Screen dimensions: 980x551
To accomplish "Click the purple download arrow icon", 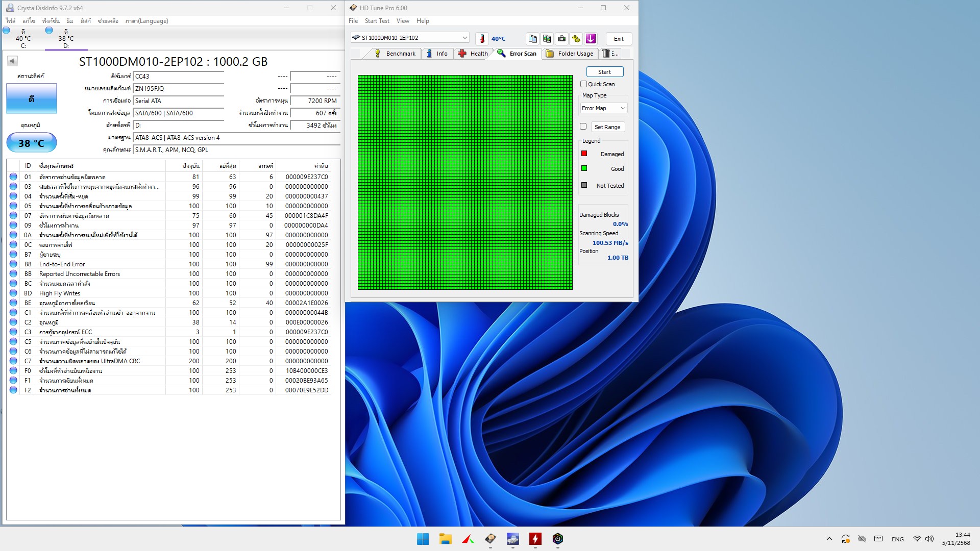I will click(591, 39).
